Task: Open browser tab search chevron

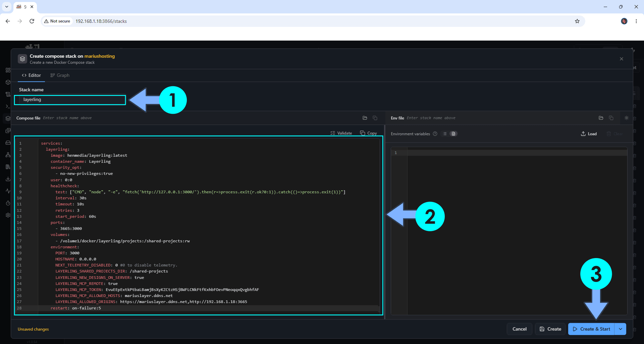Action: (x=7, y=7)
